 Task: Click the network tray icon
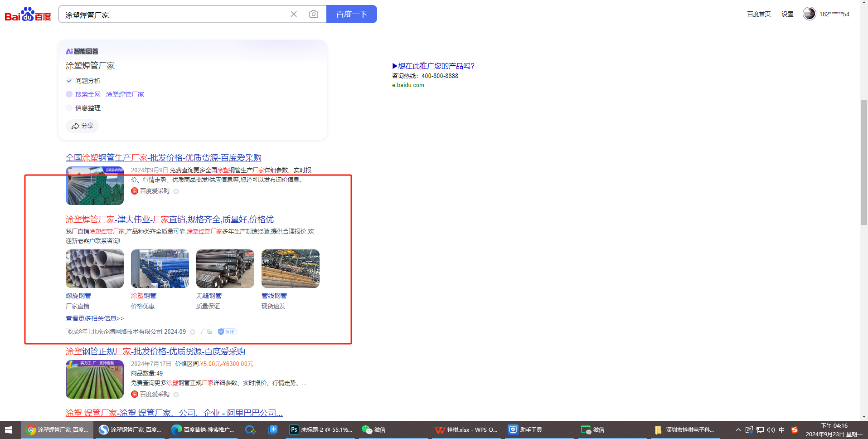[760, 430]
